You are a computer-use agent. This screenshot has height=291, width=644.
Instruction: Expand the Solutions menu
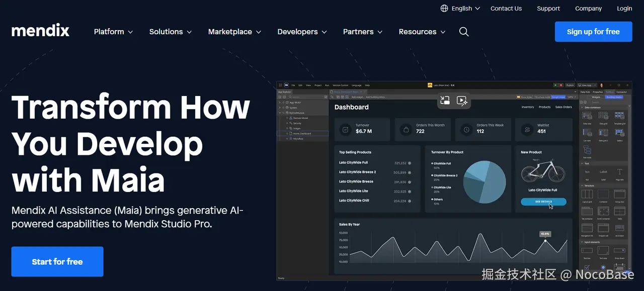[x=171, y=32]
